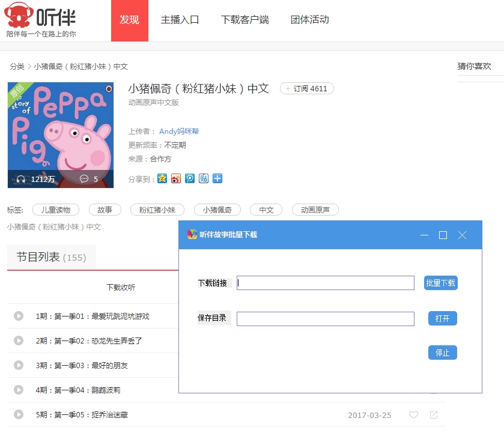Share to QQ Zone star icon

pos(162,178)
